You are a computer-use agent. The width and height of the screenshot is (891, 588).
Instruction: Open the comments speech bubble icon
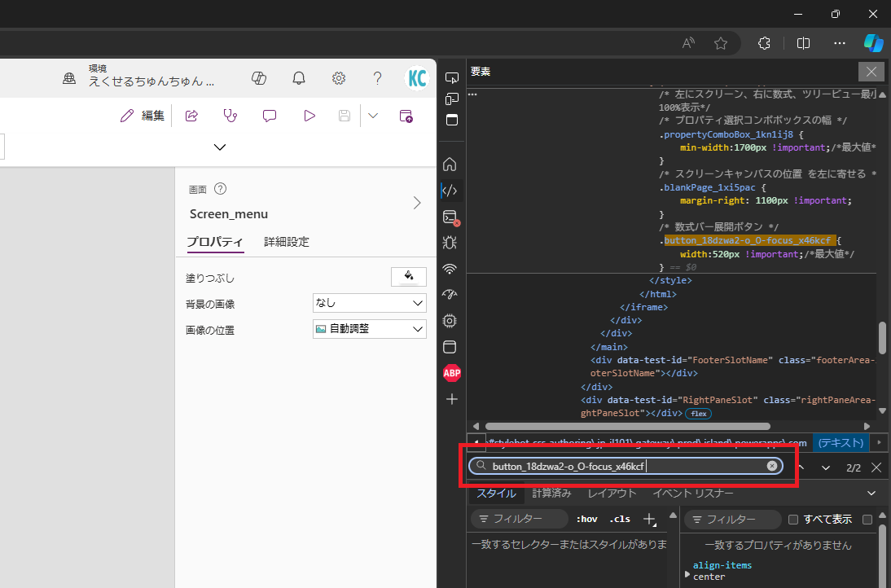pyautogui.click(x=270, y=116)
